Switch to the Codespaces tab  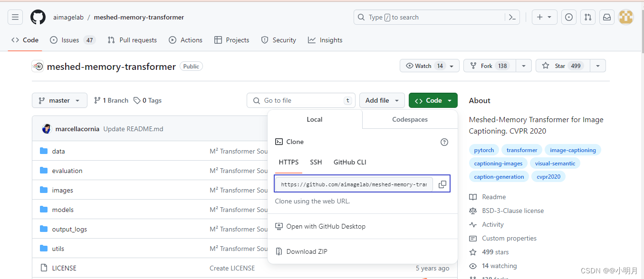pos(410,119)
